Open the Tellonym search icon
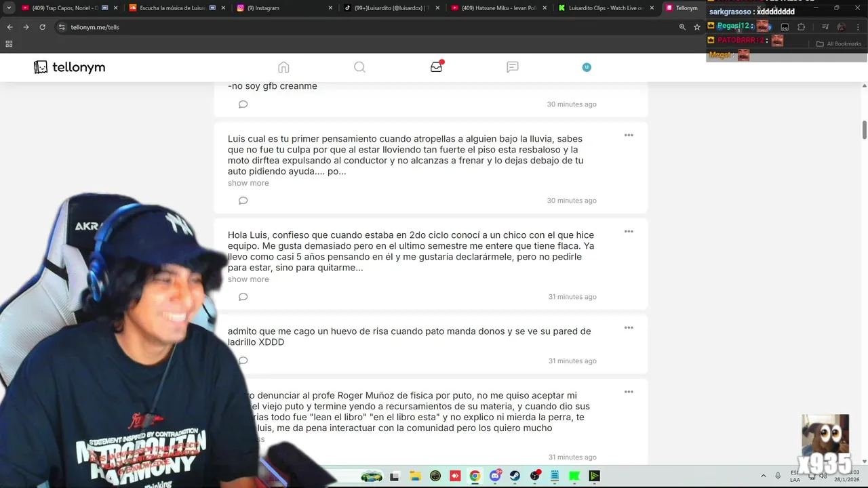This screenshot has width=868, height=488. tap(359, 67)
